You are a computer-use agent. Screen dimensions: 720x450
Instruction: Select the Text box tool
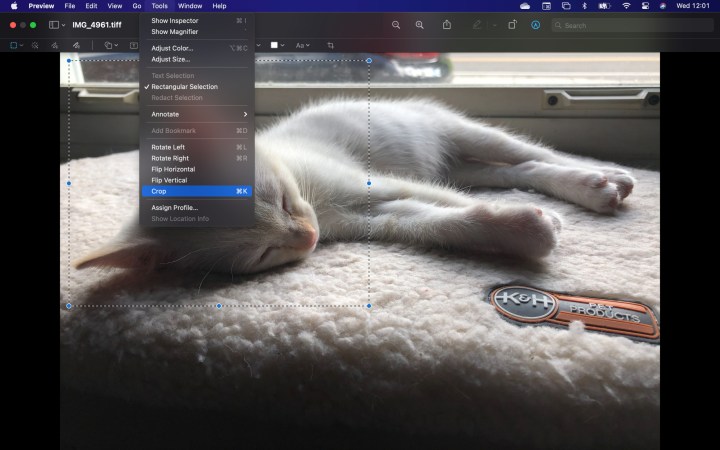pos(134,45)
